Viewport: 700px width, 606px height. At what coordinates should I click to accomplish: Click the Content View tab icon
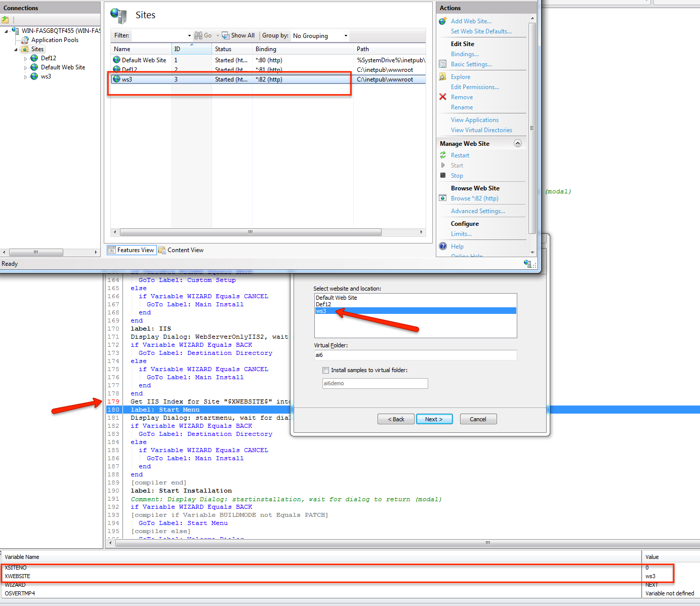pyautogui.click(x=162, y=250)
